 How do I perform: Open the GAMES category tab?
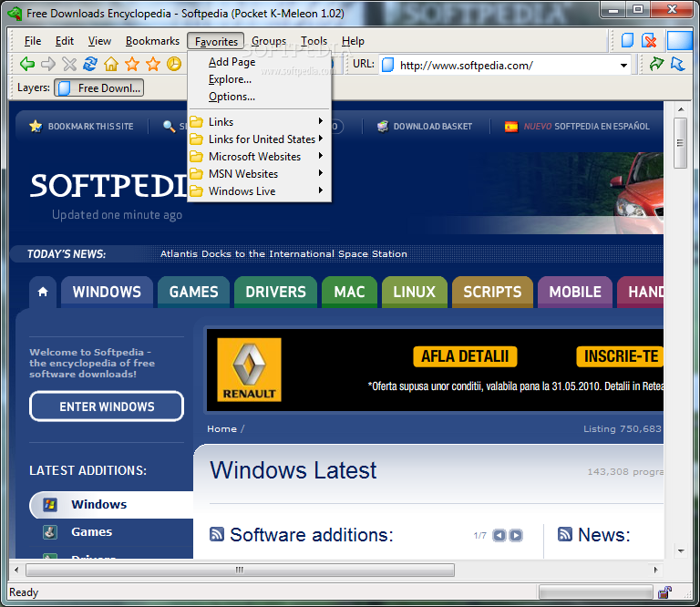(x=194, y=292)
